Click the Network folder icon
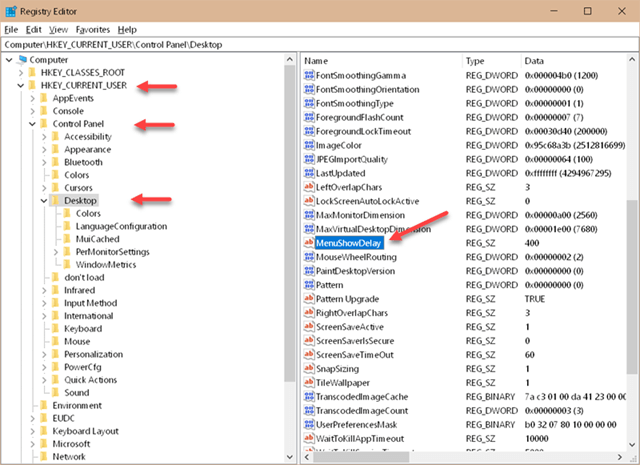 coord(44,456)
